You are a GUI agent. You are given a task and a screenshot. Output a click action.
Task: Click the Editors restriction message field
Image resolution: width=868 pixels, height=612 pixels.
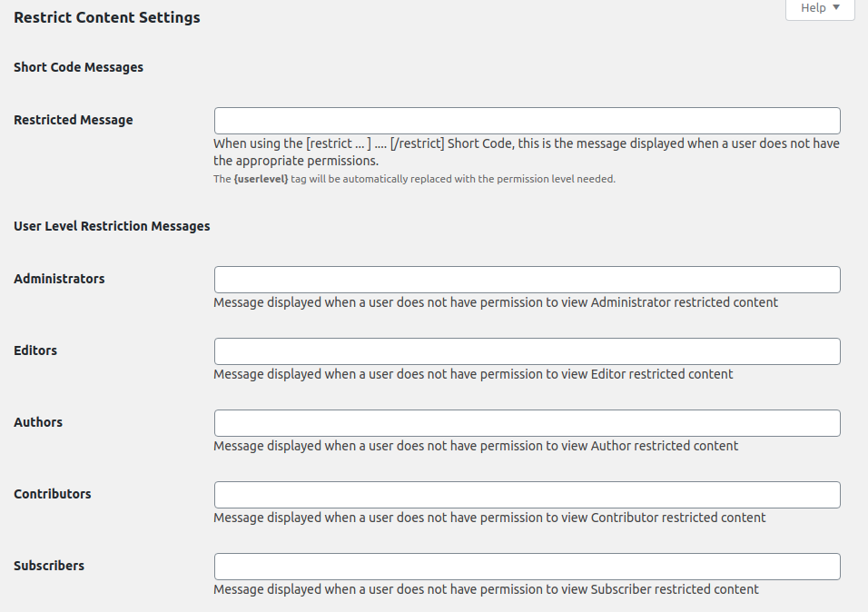click(527, 350)
